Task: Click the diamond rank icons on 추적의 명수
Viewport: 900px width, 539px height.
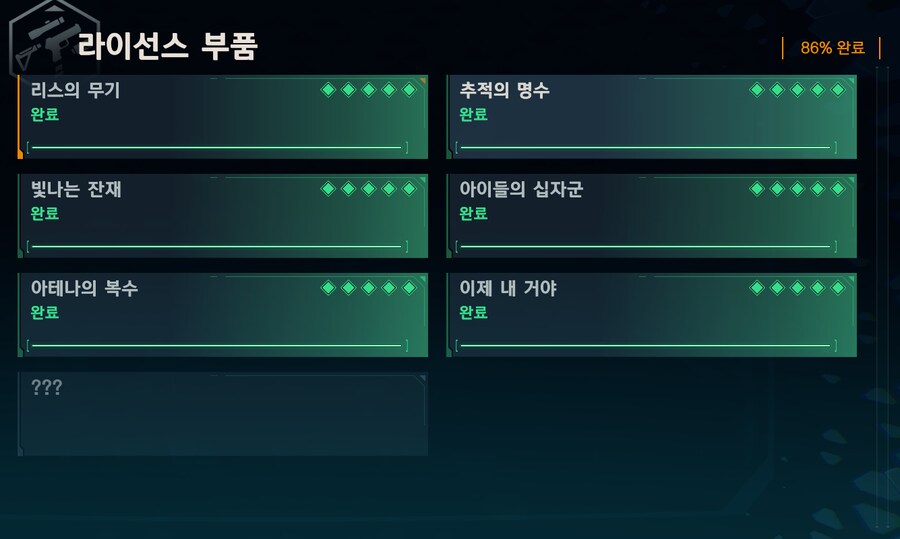Action: (797, 90)
